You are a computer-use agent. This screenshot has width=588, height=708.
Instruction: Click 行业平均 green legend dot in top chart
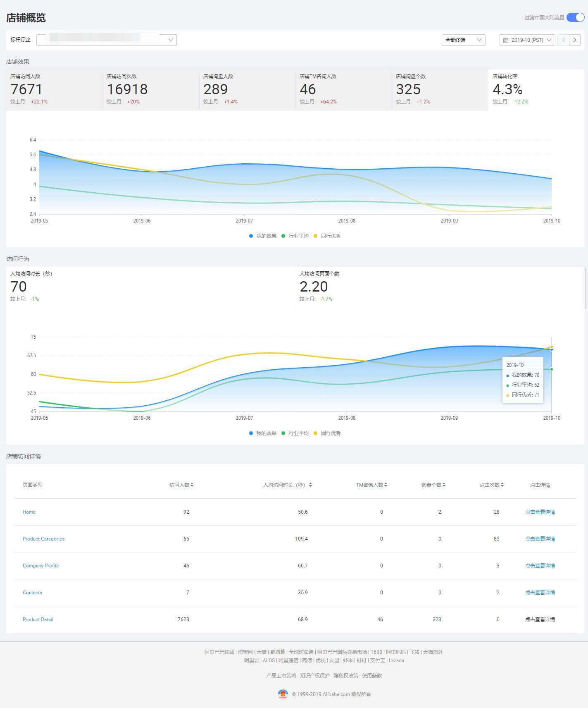pyautogui.click(x=283, y=236)
